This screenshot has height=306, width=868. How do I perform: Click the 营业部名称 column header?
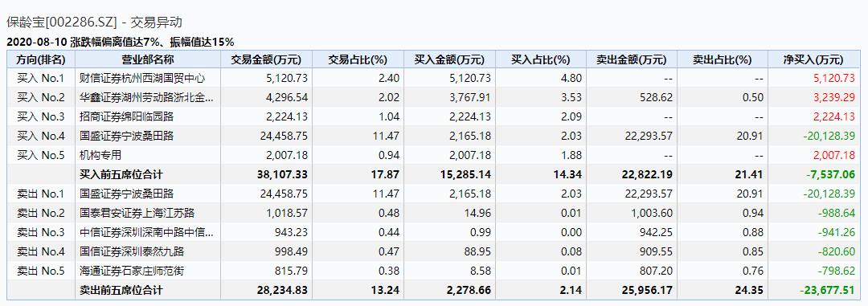pos(148,59)
